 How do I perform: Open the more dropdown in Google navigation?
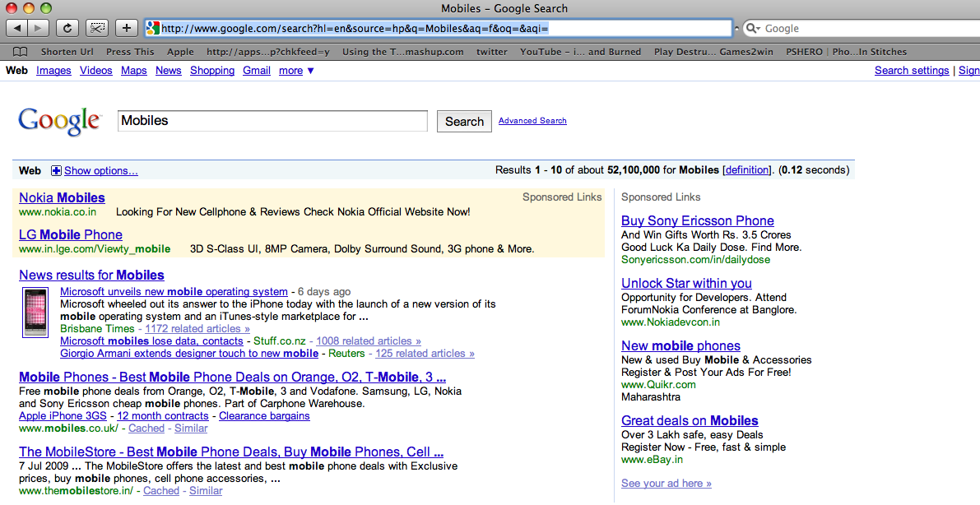296,71
